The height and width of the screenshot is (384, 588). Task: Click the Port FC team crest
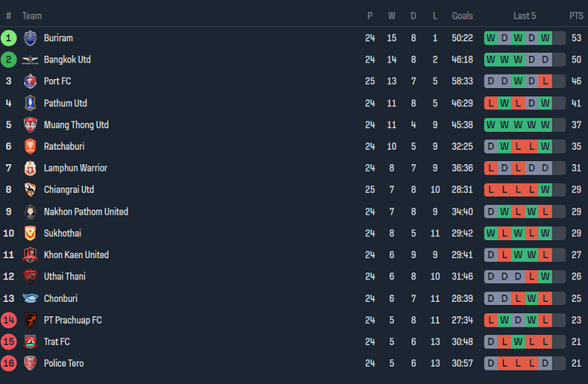(30, 81)
